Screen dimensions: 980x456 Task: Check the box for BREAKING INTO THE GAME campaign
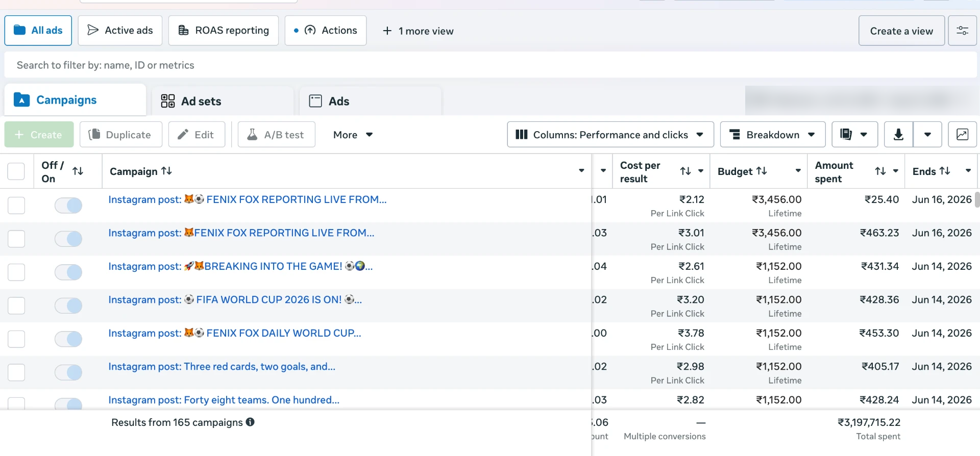pyautogui.click(x=16, y=272)
